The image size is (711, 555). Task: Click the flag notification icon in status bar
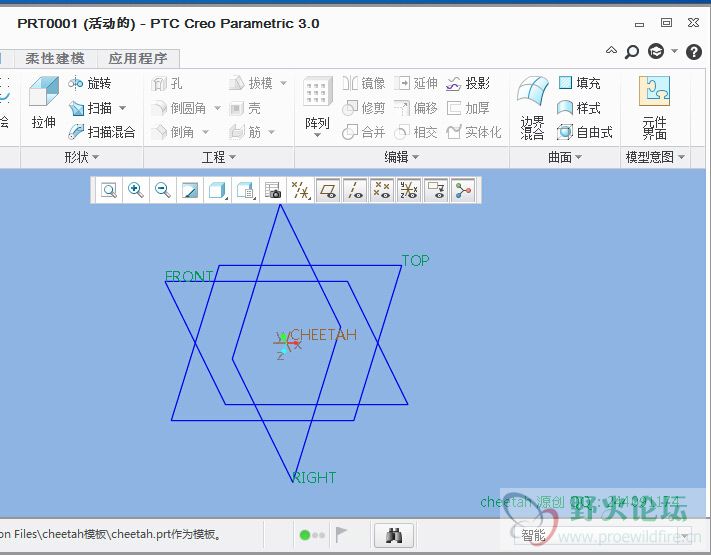coord(341,535)
